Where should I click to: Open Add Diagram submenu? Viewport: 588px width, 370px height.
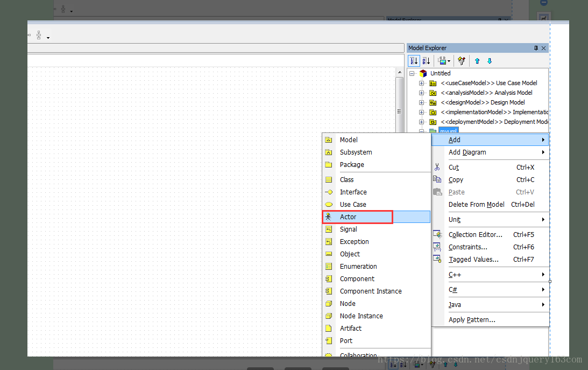click(491, 152)
